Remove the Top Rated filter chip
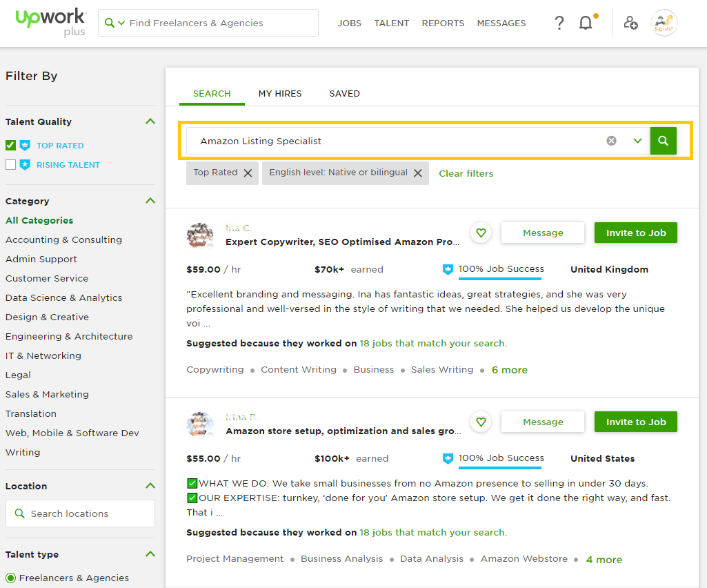Screen dimensions: 707x588 click(x=248, y=173)
